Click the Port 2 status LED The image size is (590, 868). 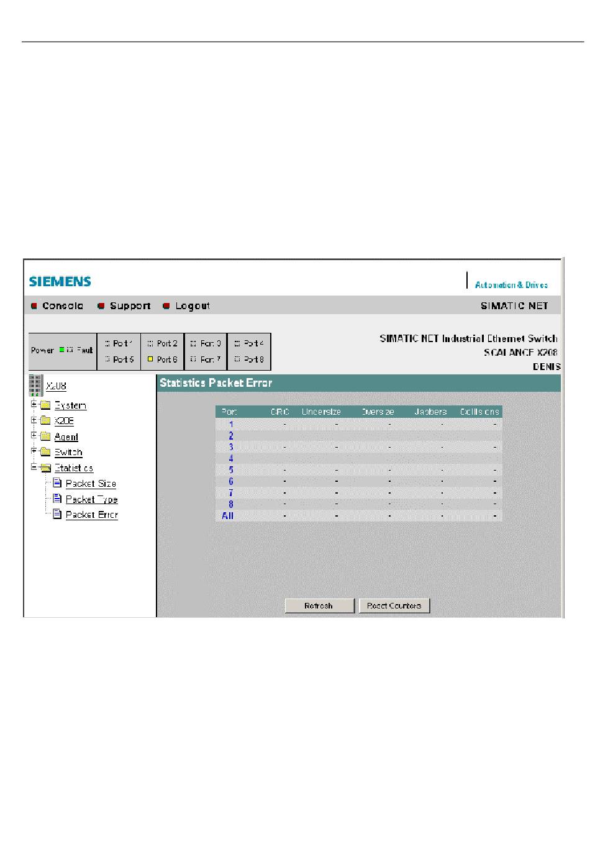pyautogui.click(x=150, y=343)
